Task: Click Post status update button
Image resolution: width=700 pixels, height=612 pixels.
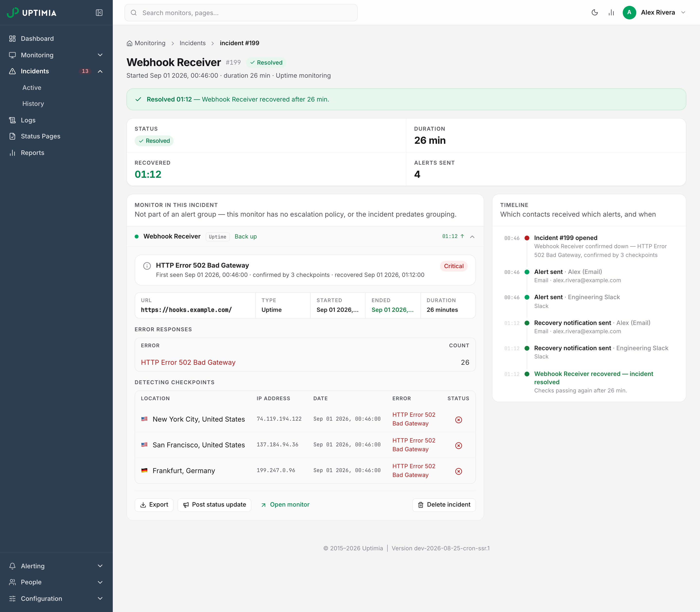Action: [x=214, y=505]
